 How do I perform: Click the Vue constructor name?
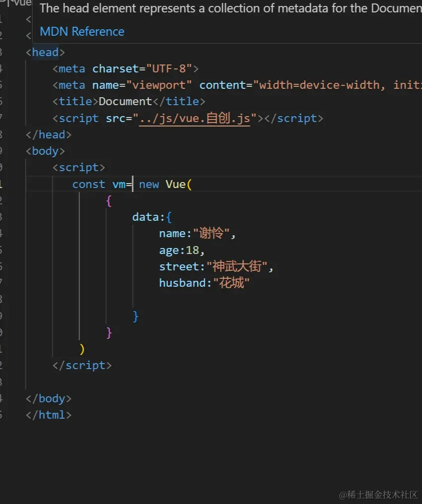[176, 185]
